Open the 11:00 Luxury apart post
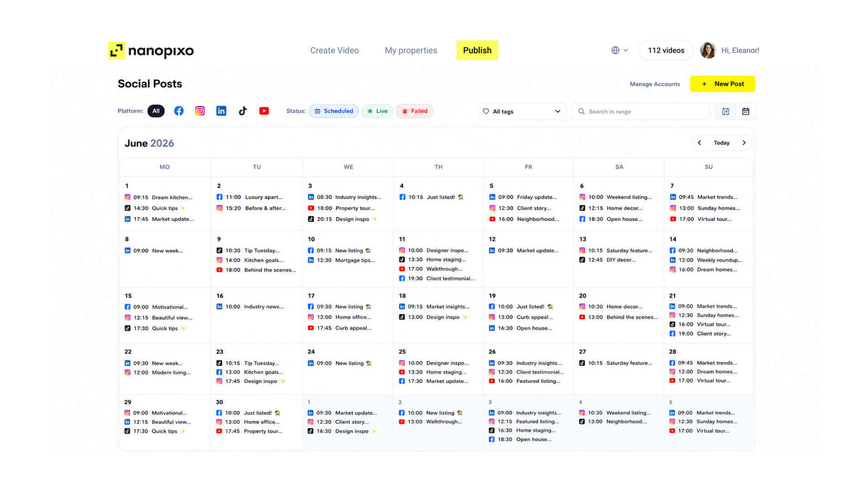This screenshot has height=489, width=868. 250,197
